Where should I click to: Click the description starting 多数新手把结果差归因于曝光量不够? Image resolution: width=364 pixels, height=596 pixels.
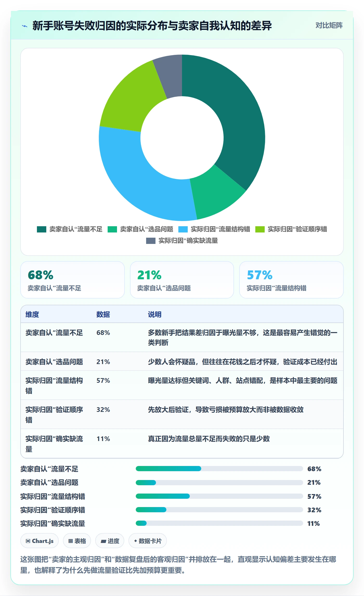click(x=243, y=338)
